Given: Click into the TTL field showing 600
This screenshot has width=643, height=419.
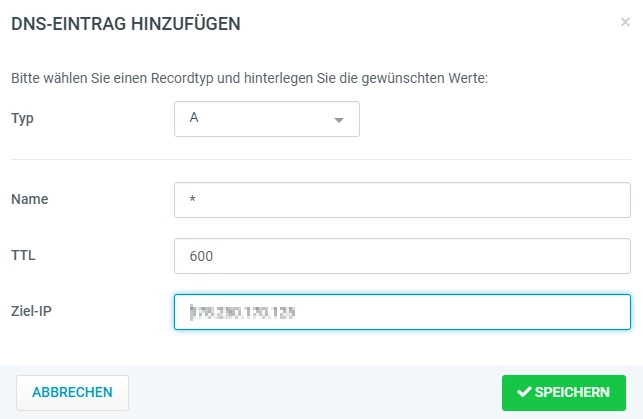Looking at the screenshot, I should coord(402,256).
